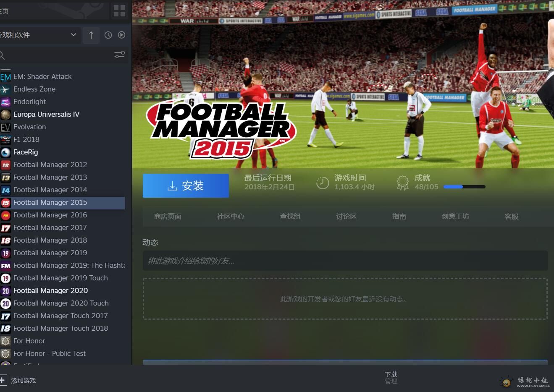This screenshot has width=554, height=392.
Task: Click the grid view icon in sidebar header
Action: click(x=119, y=11)
